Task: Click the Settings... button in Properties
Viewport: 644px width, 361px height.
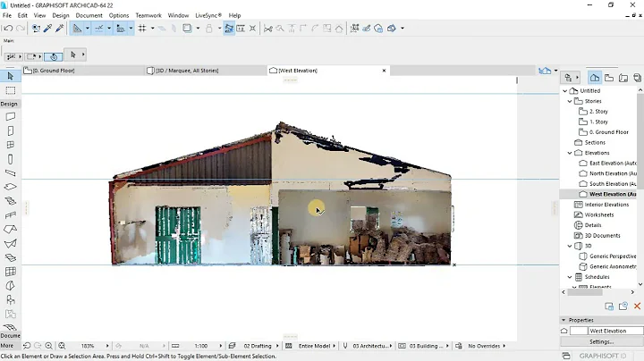Action: pos(601,341)
